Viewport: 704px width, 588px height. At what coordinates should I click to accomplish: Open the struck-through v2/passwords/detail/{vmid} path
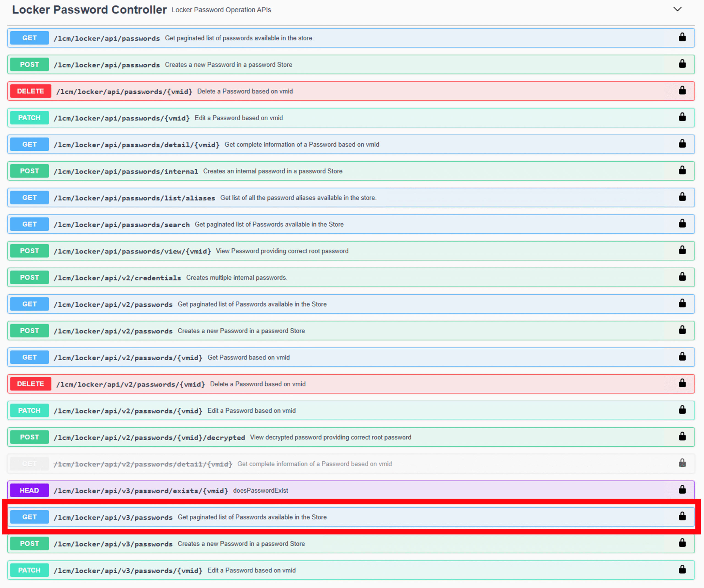point(143,464)
